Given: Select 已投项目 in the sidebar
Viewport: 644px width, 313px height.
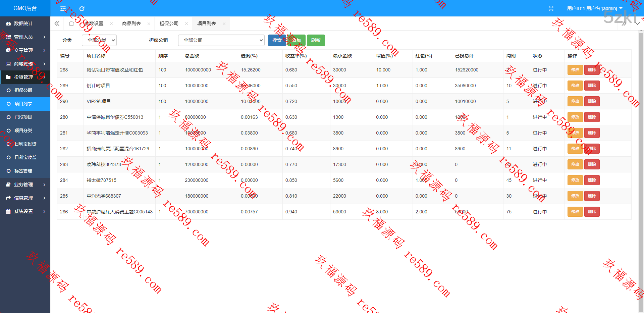Looking at the screenshot, I should [23, 117].
